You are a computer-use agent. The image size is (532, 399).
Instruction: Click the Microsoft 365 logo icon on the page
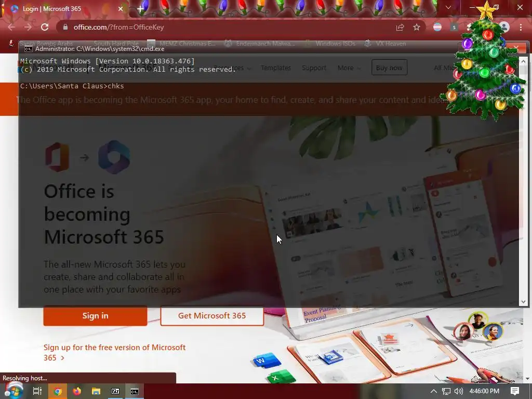[x=114, y=157]
